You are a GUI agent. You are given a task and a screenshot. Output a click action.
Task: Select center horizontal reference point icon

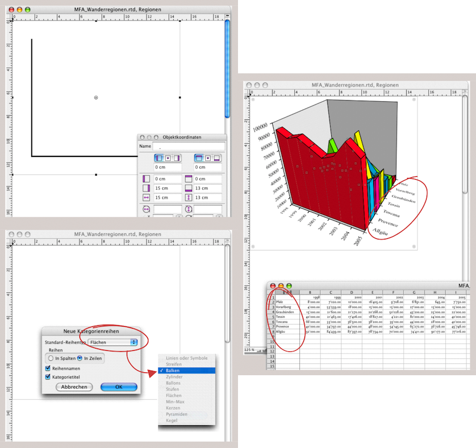click(168, 157)
